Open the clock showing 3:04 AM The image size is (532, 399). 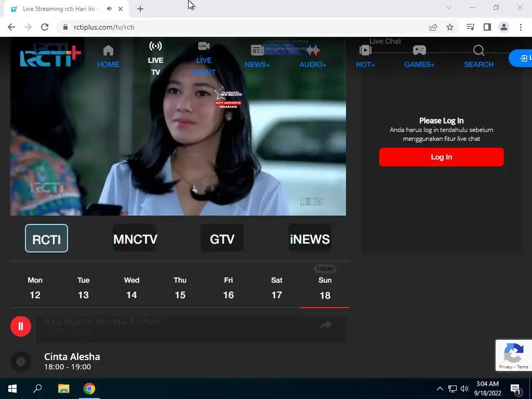487,389
